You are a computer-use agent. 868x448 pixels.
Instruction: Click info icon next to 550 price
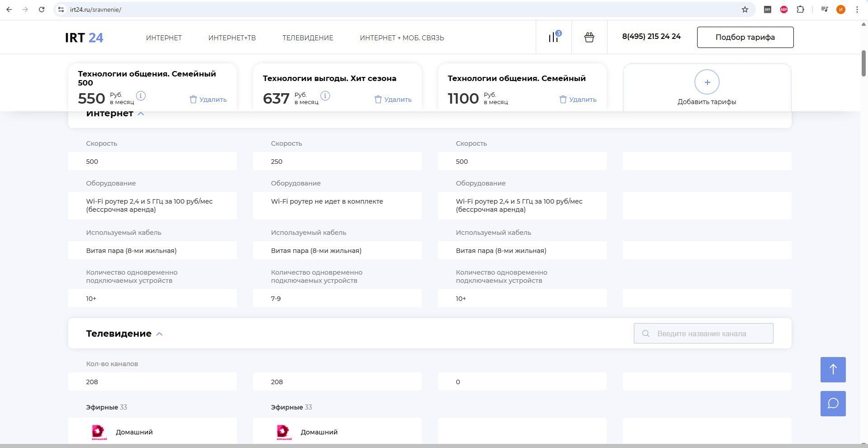point(141,96)
